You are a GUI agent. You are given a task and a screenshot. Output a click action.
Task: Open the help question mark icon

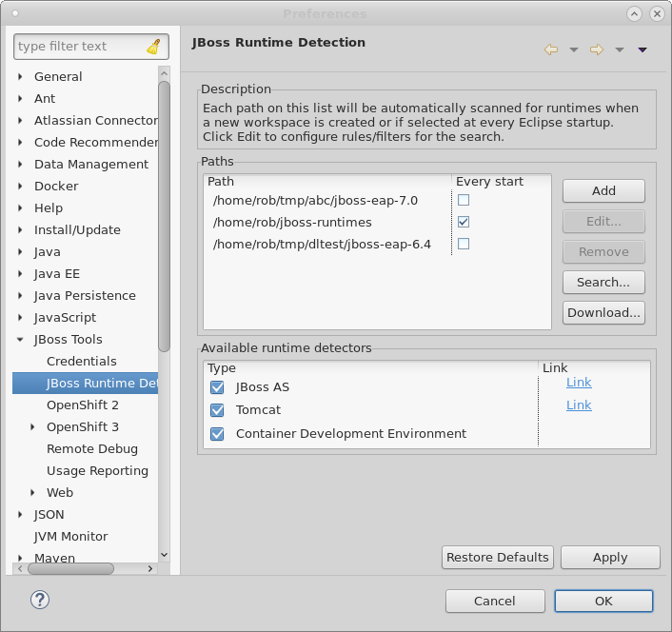click(40, 600)
